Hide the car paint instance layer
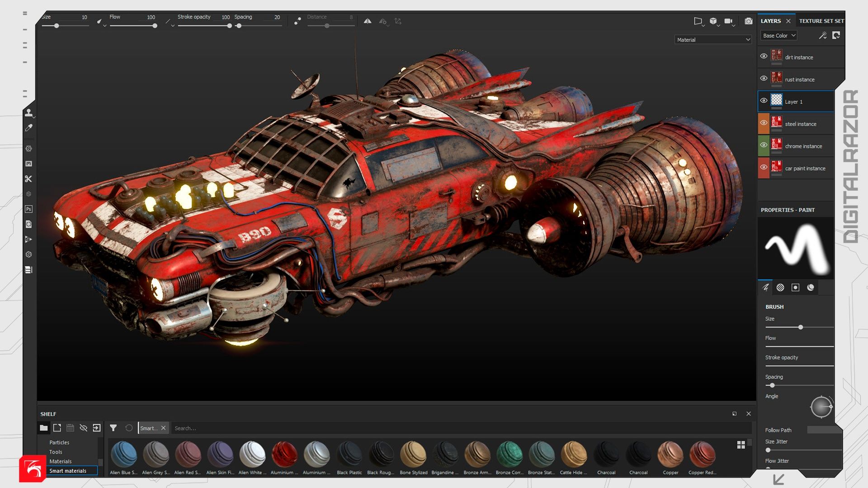 coord(764,167)
